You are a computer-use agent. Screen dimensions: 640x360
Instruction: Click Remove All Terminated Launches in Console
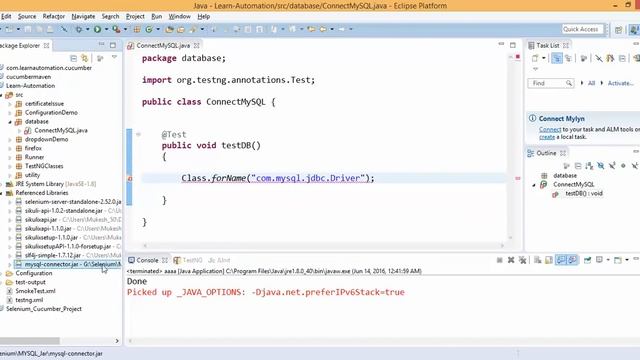coord(522,260)
